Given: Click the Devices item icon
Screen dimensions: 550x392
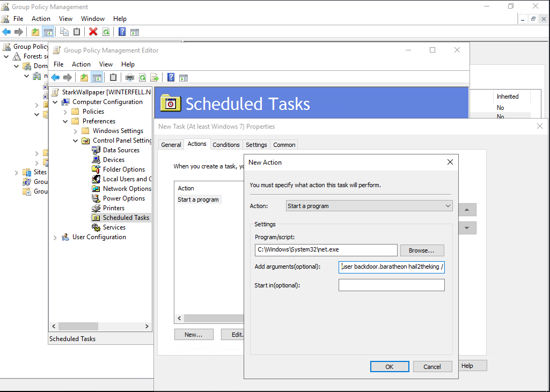Looking at the screenshot, I should point(96,160).
